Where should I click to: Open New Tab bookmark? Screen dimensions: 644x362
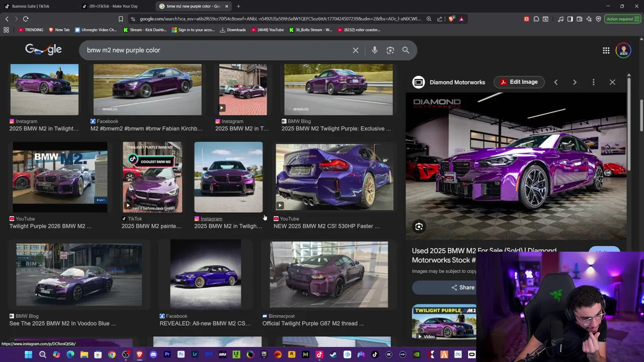click(x=59, y=30)
